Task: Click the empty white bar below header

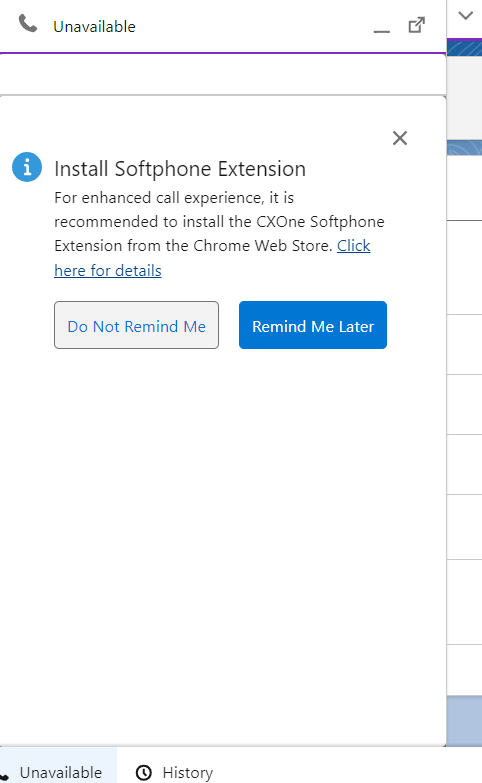Action: (x=223, y=74)
